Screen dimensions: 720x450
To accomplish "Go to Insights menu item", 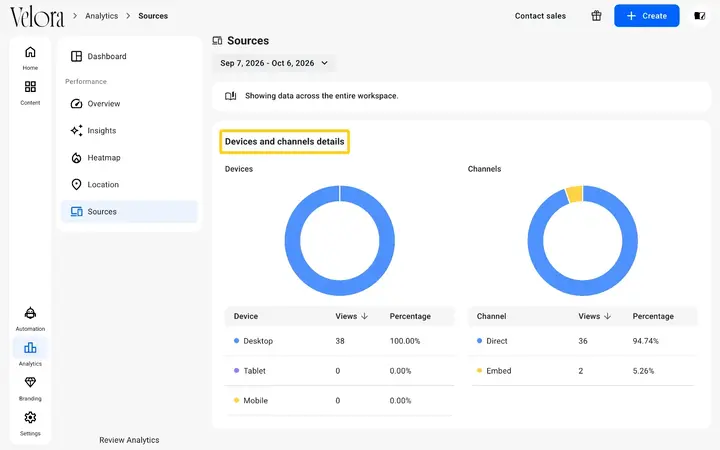I will (x=129, y=130).
